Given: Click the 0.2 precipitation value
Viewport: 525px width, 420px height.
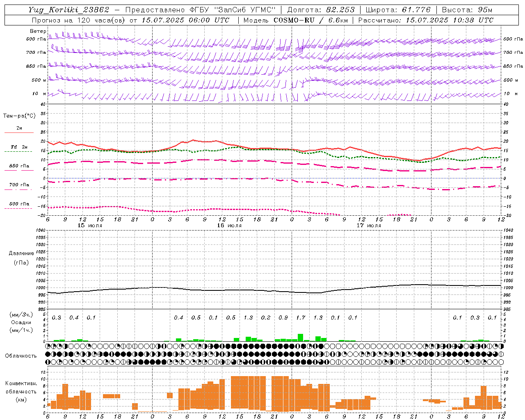Looking at the screenshot, I should coord(266,317).
